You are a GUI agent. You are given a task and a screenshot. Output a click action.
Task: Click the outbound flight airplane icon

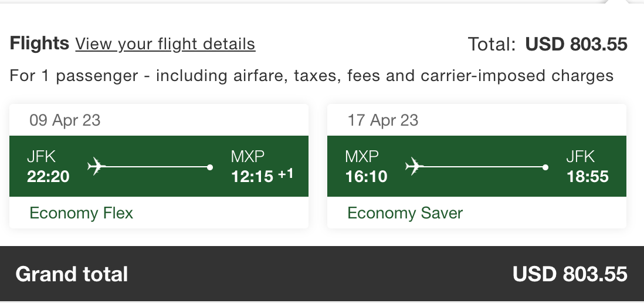[95, 167]
